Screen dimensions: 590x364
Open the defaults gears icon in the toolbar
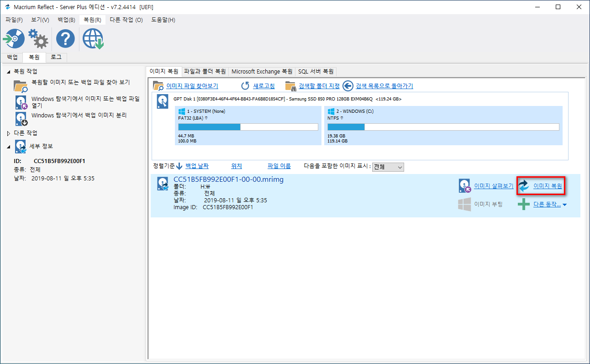[x=38, y=39]
